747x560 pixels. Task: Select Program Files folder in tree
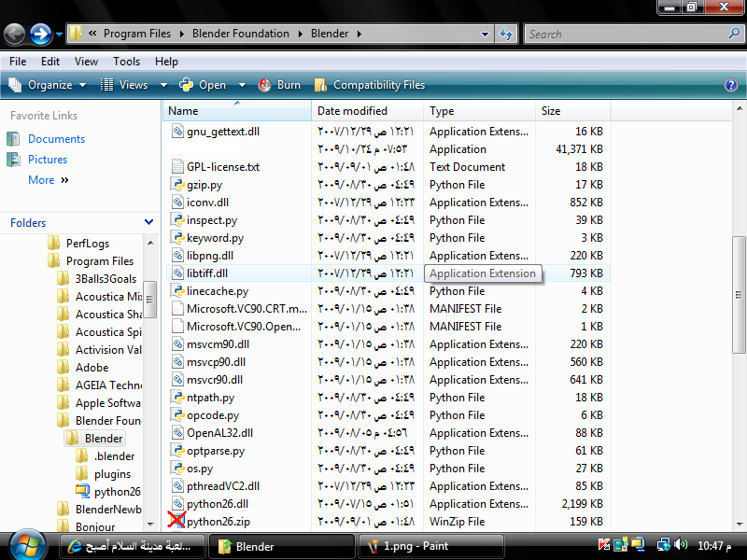tap(100, 261)
